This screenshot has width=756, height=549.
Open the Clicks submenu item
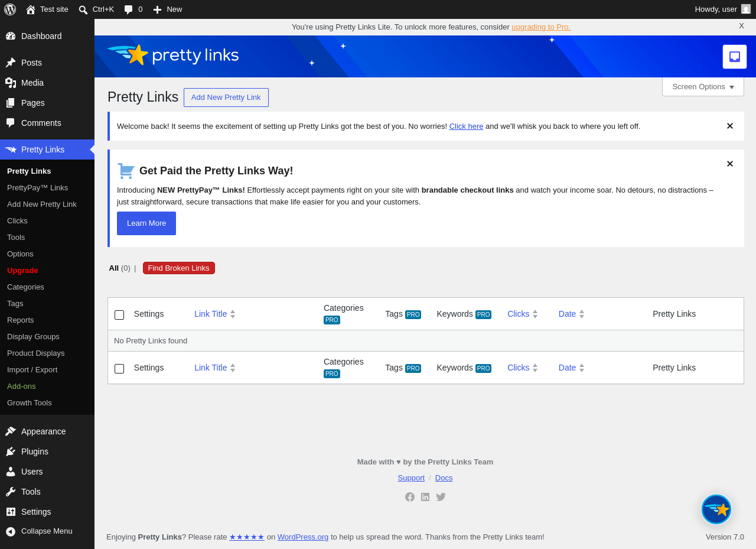pyautogui.click(x=17, y=220)
